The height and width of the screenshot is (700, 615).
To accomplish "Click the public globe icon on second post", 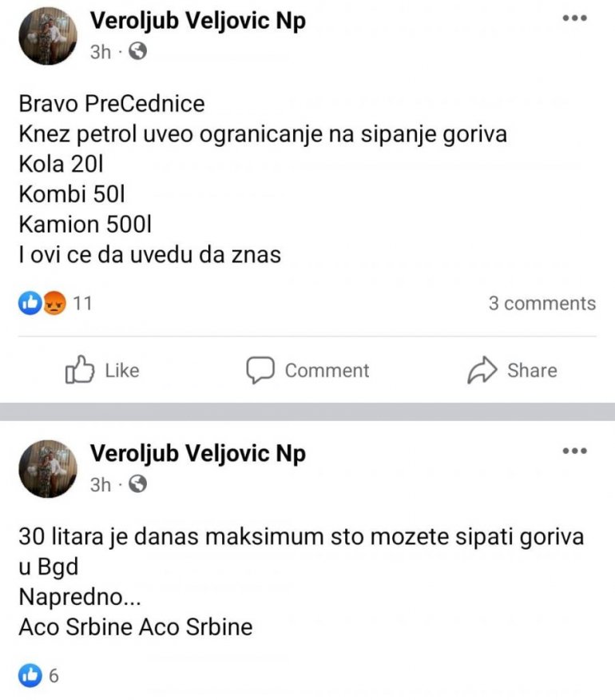I will tap(137, 484).
